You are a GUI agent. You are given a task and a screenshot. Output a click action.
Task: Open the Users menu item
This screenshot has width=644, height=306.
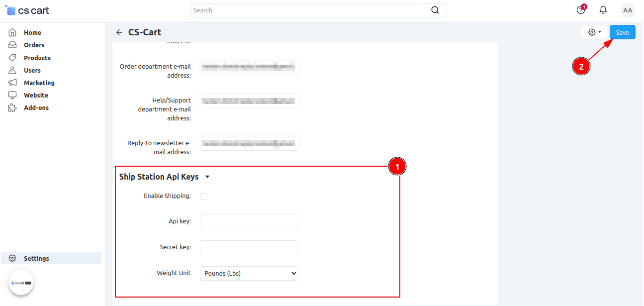point(32,70)
